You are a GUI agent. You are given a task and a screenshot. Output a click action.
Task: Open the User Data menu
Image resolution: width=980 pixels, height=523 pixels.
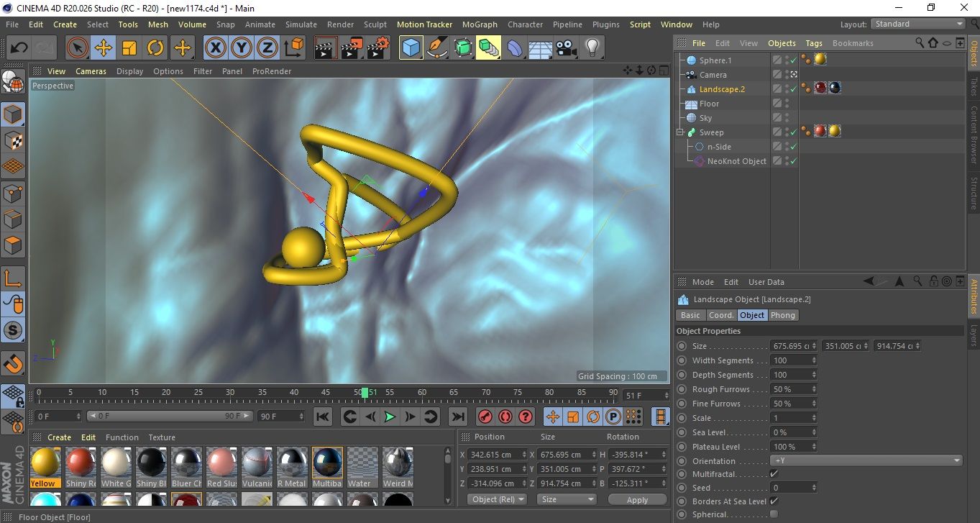point(766,282)
